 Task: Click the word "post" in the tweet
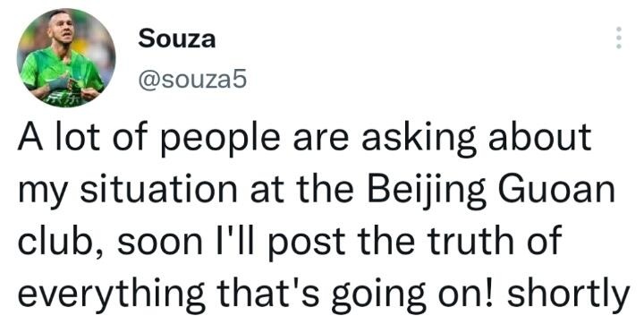(x=308, y=243)
